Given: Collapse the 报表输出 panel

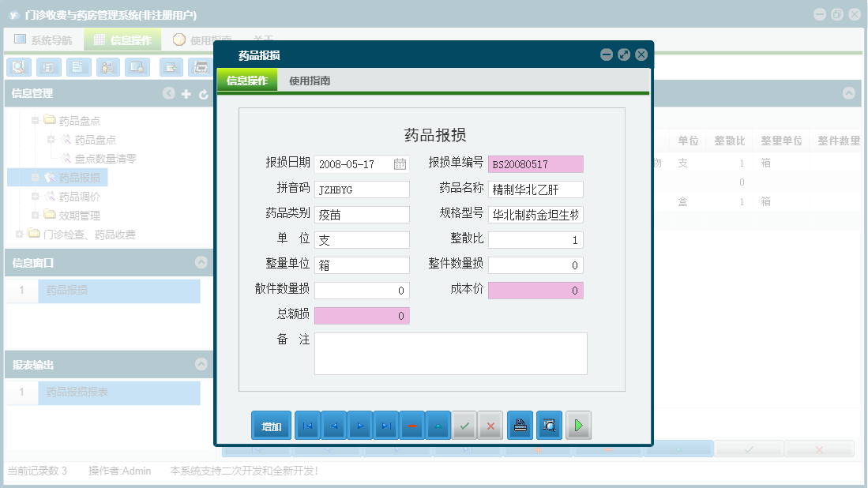Looking at the screenshot, I should 201,364.
